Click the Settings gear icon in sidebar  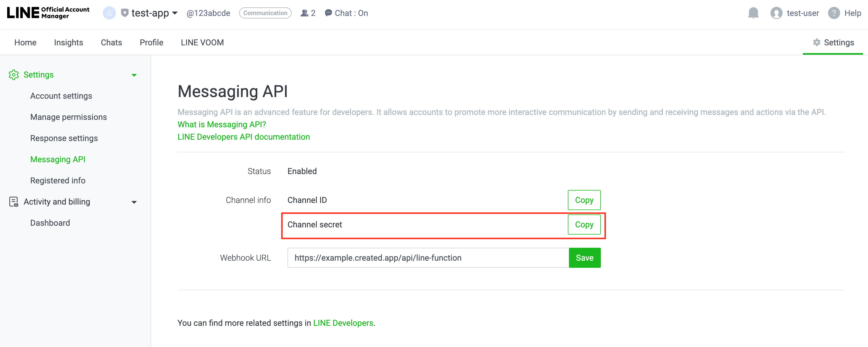[14, 75]
